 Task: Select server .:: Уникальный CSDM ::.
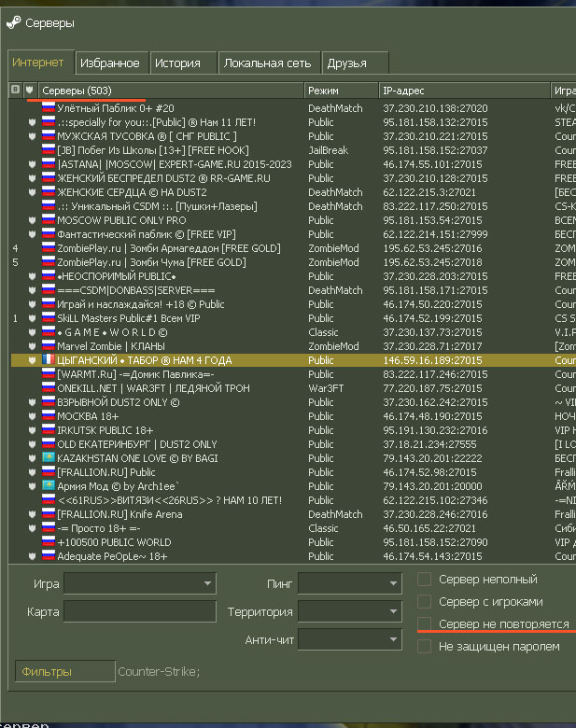(157, 206)
